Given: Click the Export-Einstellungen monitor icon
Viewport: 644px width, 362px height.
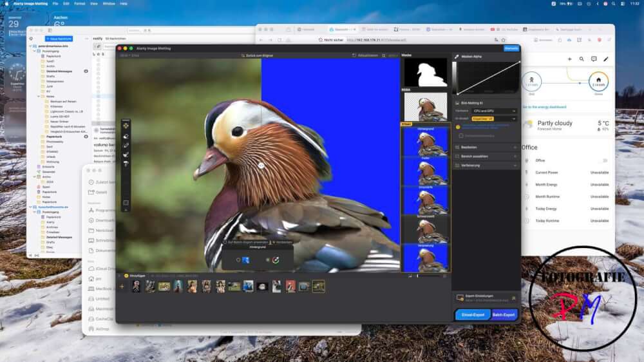Looking at the screenshot, I should click(460, 298).
